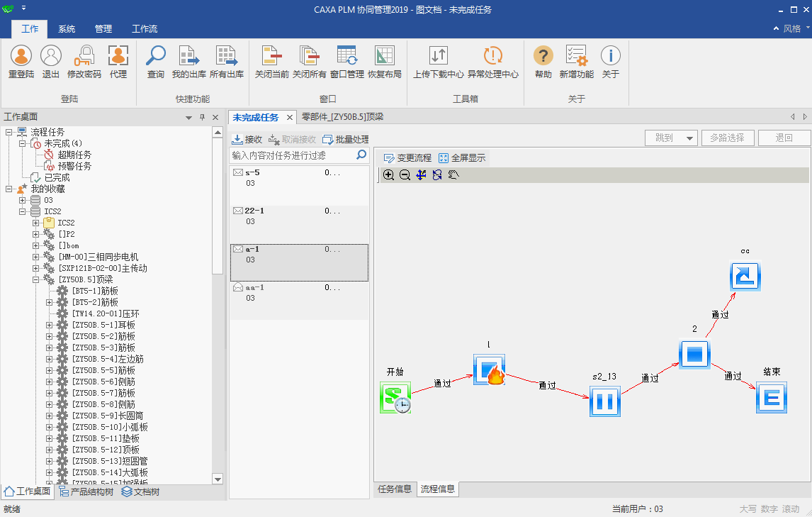Open 修改密码 change password
Screen dimensions: 812x517
(84, 62)
